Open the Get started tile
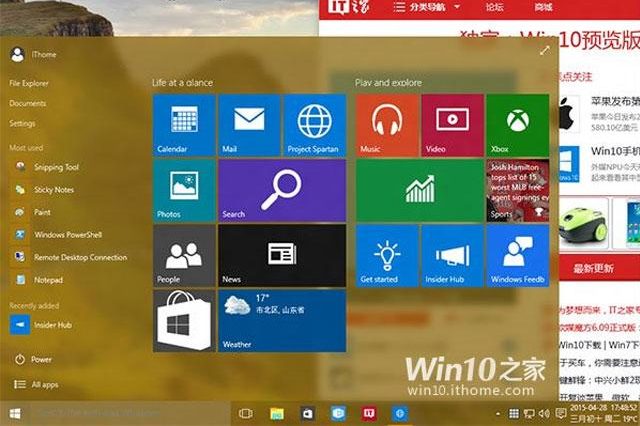The height and width of the screenshot is (426, 640). coord(387,256)
